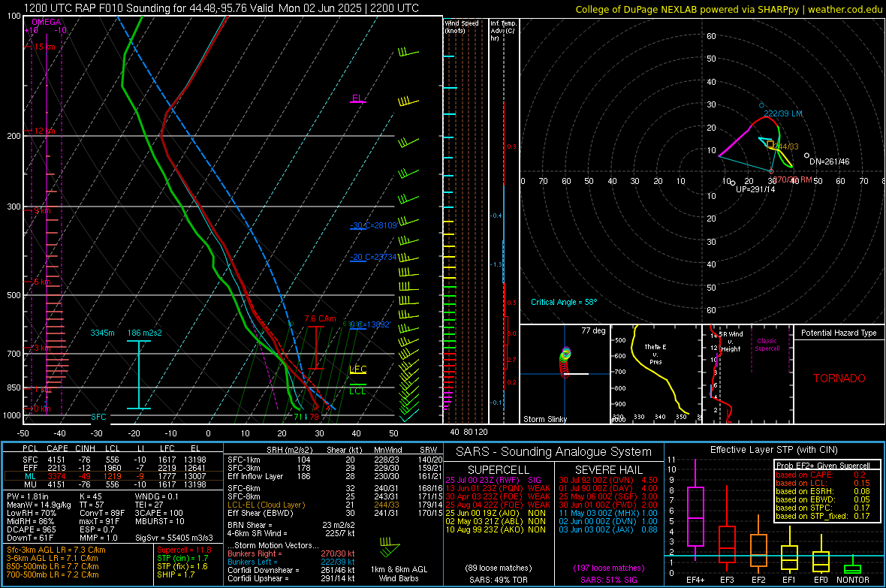This screenshot has height=588, width=886.
Task: Click the "Bunkers Right = 270/30 kt" line
Action: (291, 553)
